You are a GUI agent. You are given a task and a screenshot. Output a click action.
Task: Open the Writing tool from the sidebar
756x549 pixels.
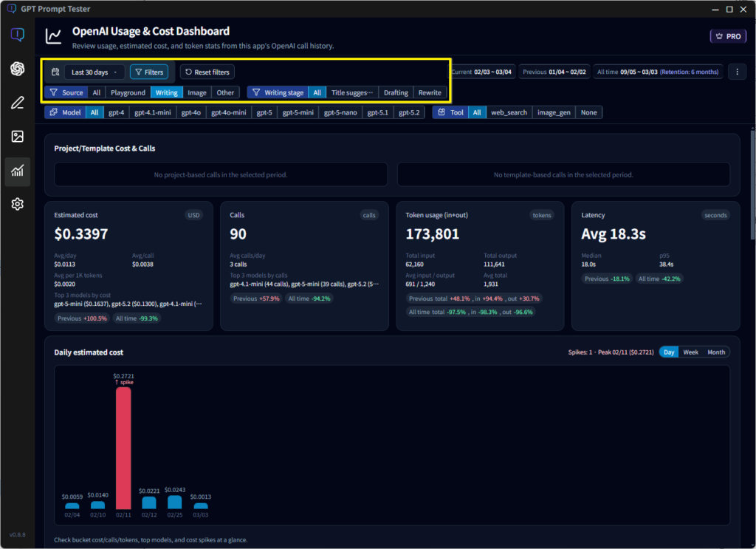(x=17, y=103)
